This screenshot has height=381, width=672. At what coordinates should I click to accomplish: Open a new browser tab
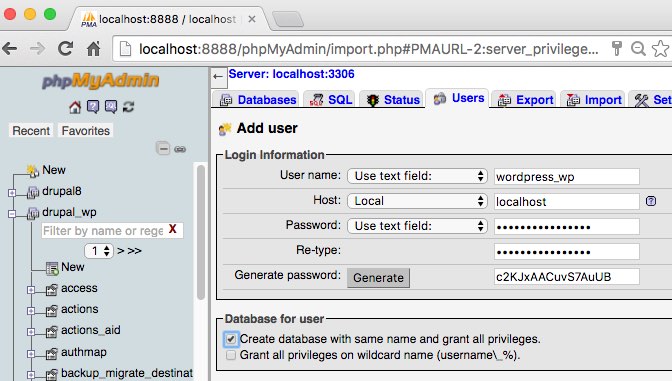pos(288,19)
